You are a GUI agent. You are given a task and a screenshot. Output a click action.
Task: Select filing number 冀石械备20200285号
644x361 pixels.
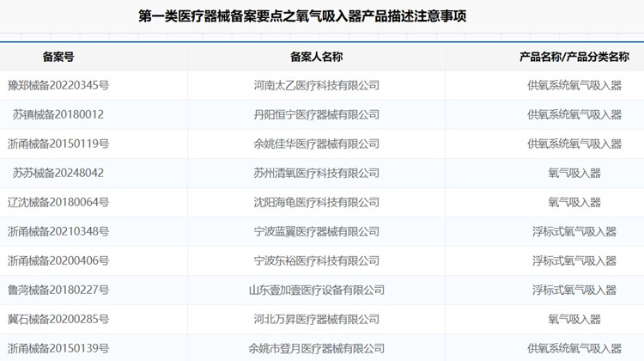[58, 320]
